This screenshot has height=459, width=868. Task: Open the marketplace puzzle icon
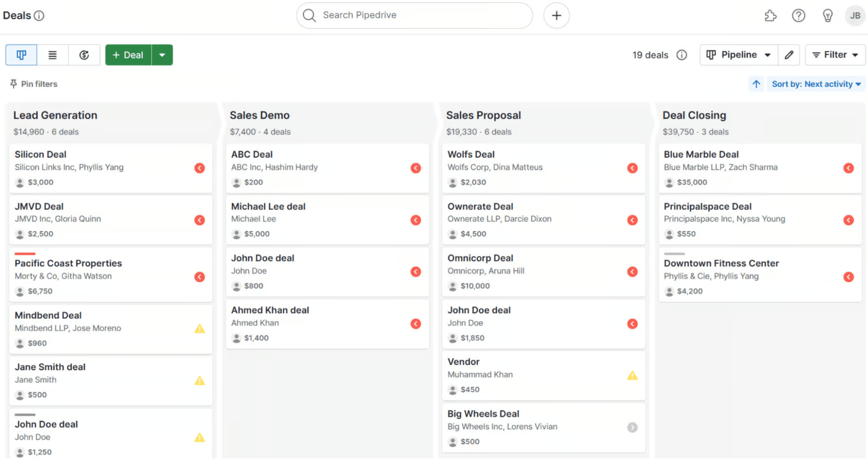(x=770, y=16)
